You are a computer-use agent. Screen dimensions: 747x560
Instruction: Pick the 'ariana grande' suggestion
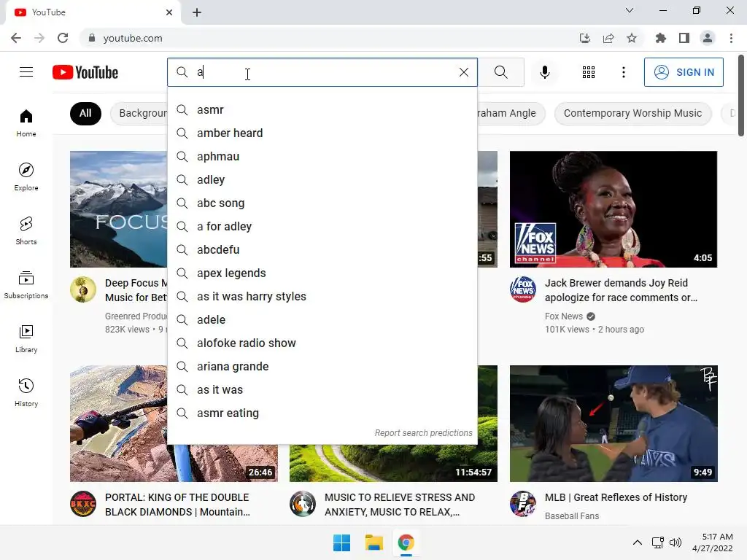click(x=322, y=366)
